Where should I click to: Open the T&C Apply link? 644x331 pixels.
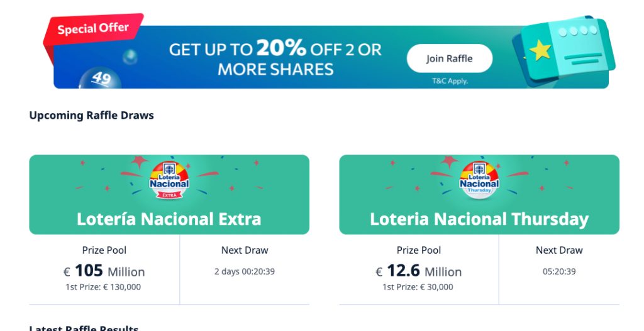coord(449,81)
